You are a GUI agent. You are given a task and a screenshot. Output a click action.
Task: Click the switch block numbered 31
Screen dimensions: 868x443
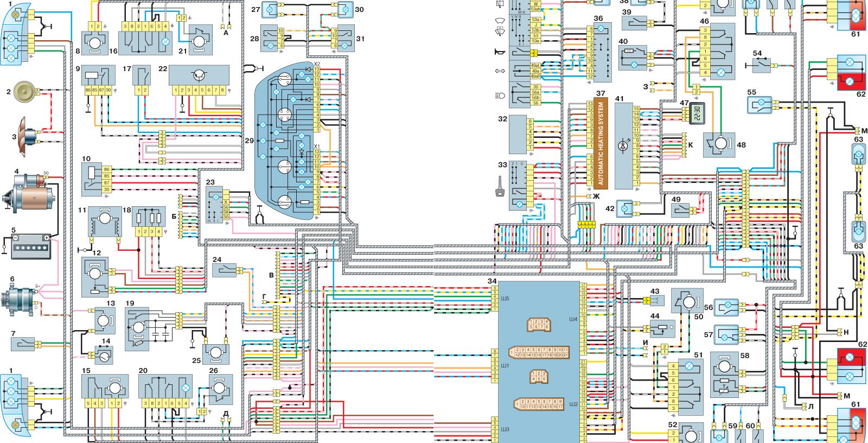(342, 39)
